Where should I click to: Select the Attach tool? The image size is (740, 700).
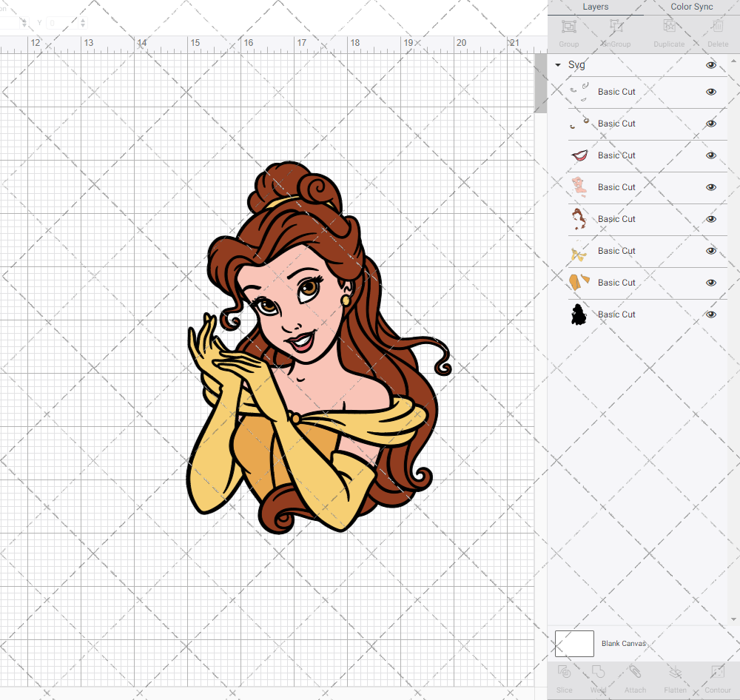click(x=635, y=672)
